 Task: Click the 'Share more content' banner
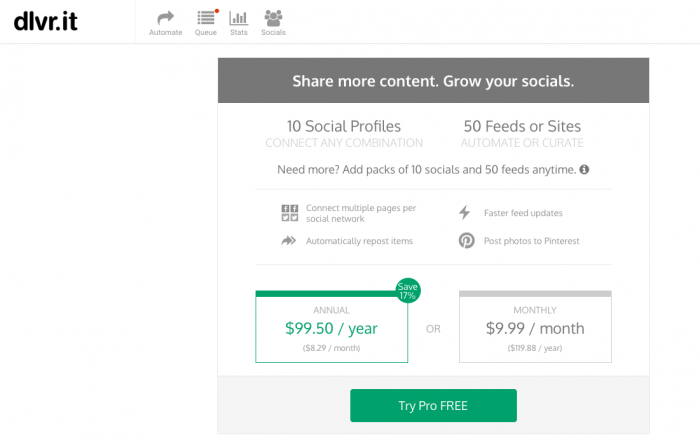433,81
